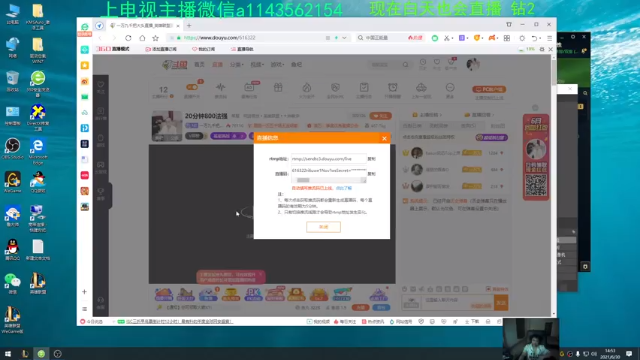640x360 pixels.
Task: Open OBS Studio desktop icon
Action: point(13,149)
